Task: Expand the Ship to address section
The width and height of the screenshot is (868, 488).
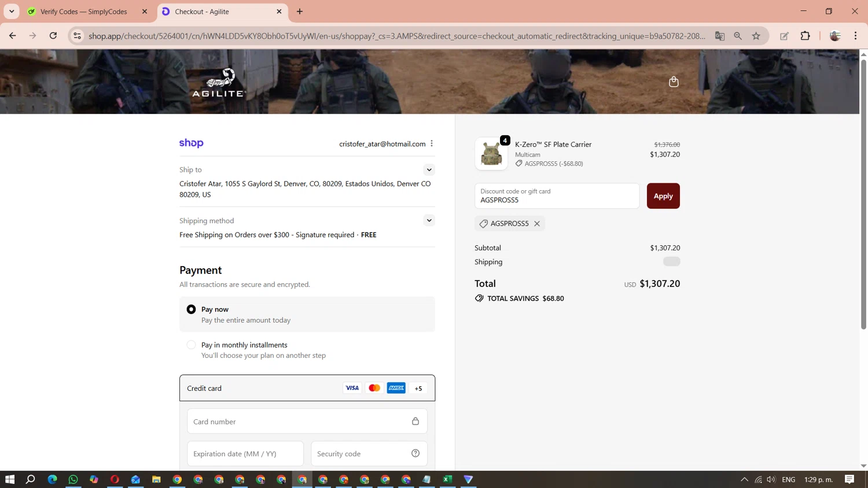Action: [x=429, y=170]
